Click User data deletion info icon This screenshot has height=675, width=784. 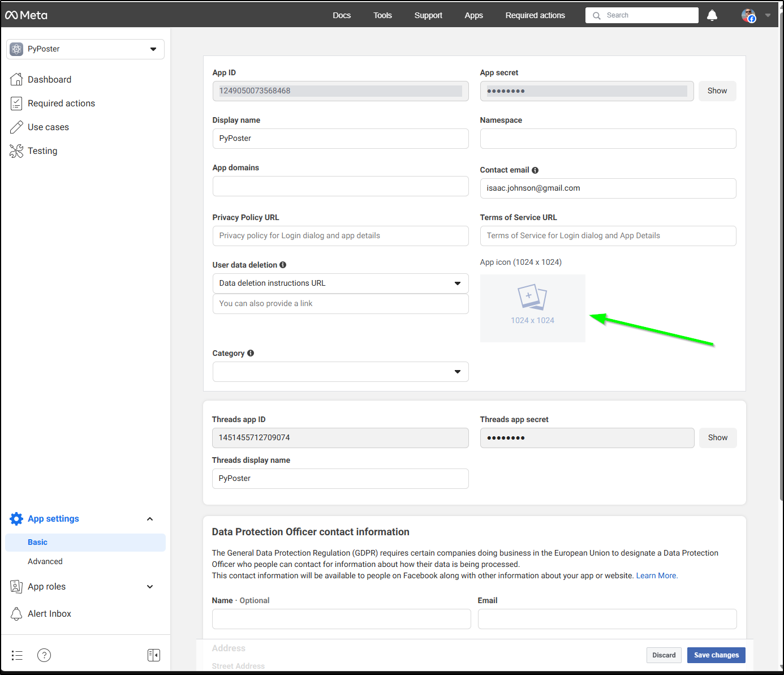(283, 265)
